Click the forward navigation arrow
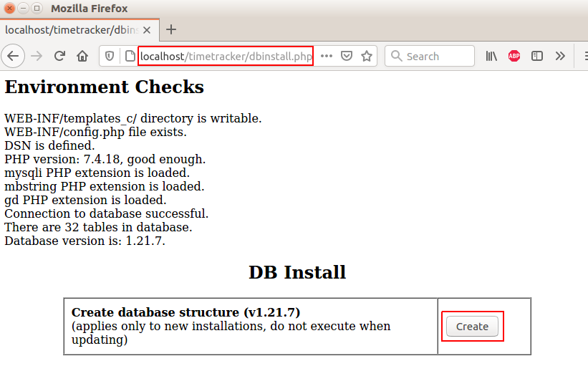Image resolution: width=588 pixels, height=371 pixels. point(37,56)
